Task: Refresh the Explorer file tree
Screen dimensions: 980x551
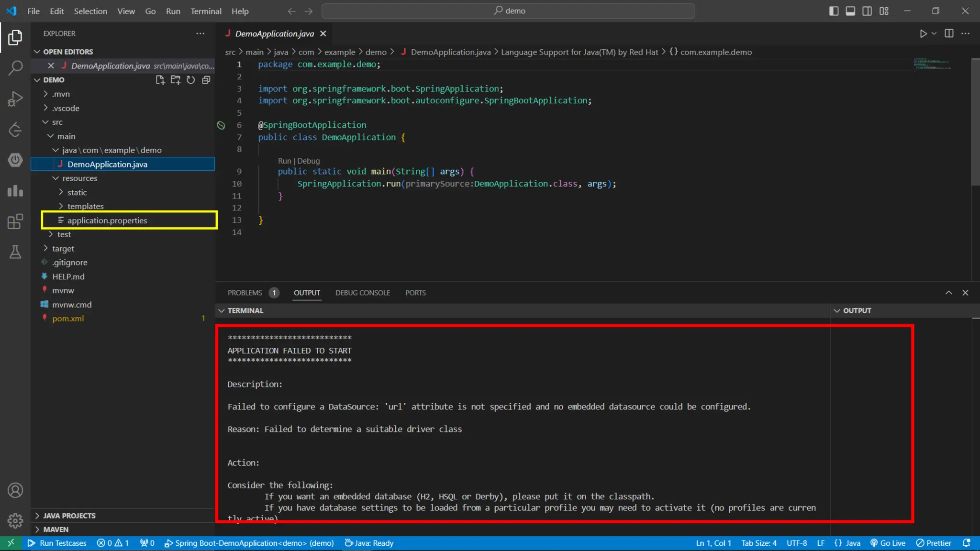Action: tap(190, 80)
